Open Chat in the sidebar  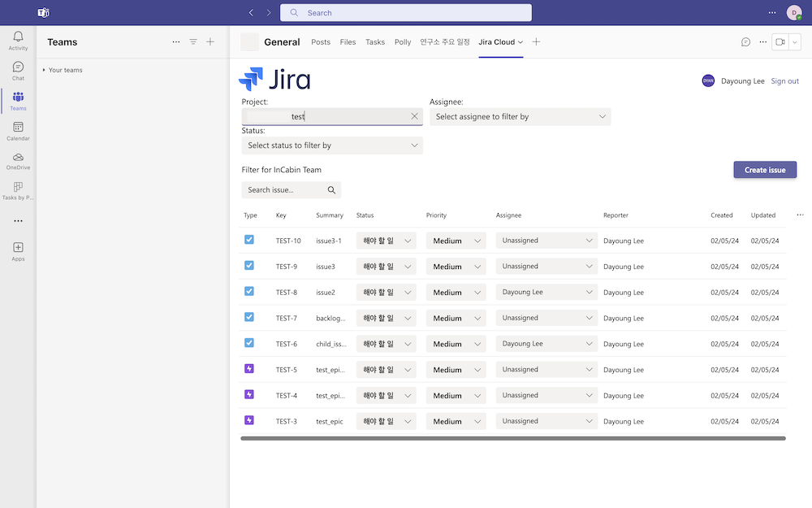point(18,71)
